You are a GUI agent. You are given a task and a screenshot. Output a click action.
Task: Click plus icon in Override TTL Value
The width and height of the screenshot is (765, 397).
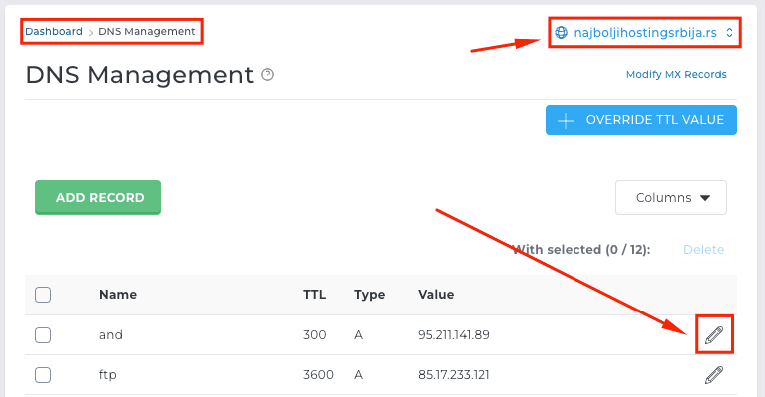point(566,120)
